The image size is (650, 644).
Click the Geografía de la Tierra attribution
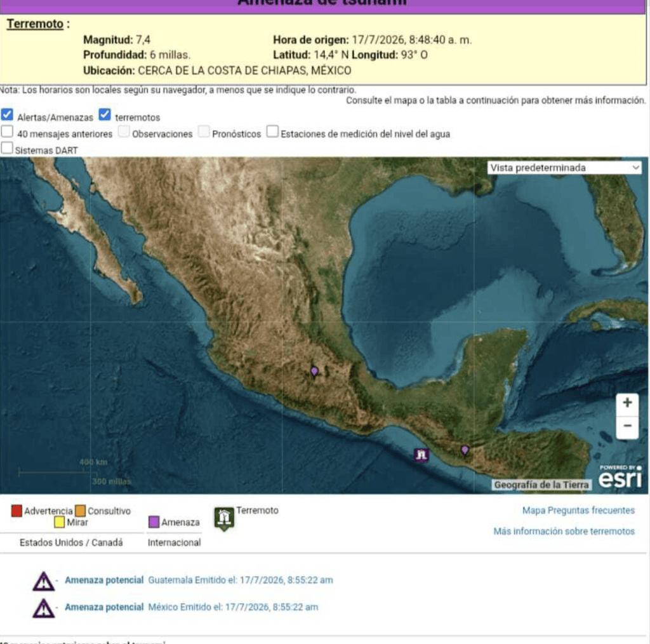point(541,485)
